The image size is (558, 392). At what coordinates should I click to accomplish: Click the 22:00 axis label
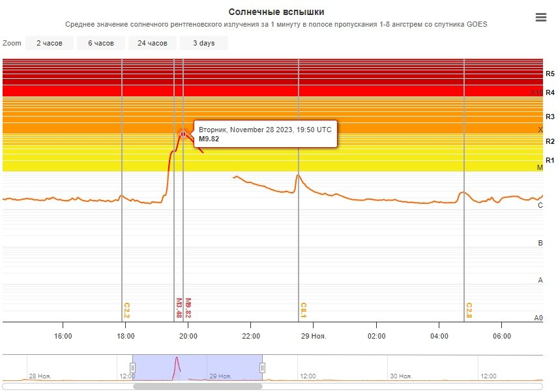(251, 336)
